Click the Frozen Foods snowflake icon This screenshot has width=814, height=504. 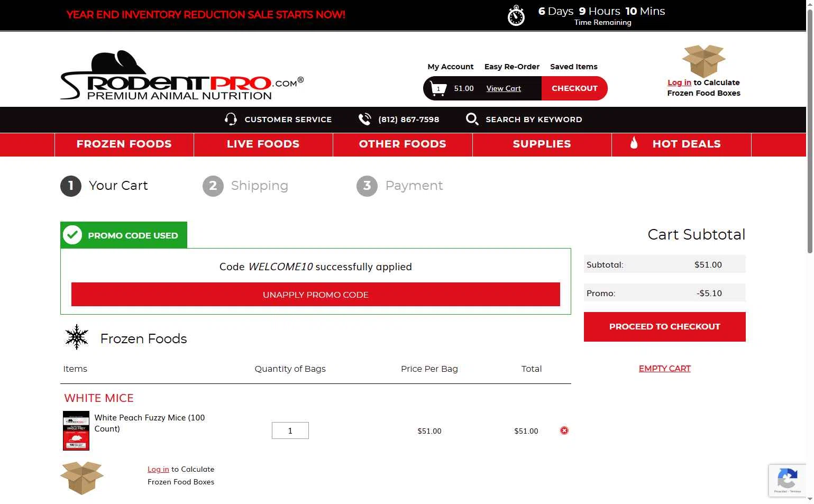77,337
